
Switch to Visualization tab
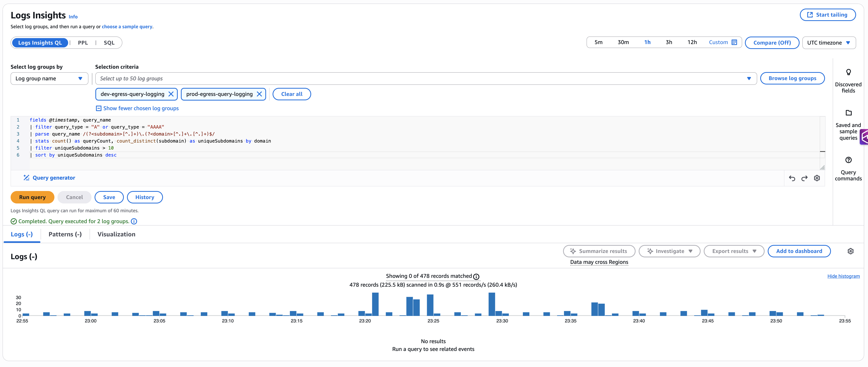pyautogui.click(x=116, y=235)
